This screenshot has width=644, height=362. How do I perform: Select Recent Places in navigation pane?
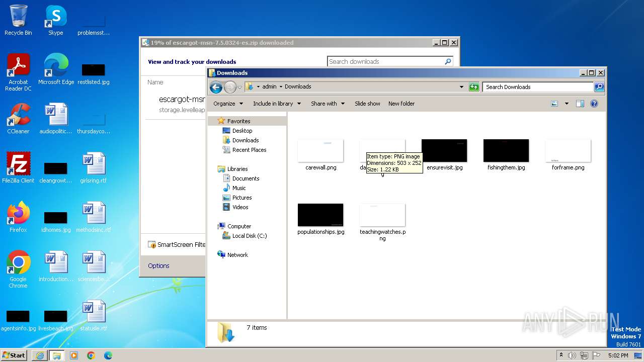coord(249,150)
